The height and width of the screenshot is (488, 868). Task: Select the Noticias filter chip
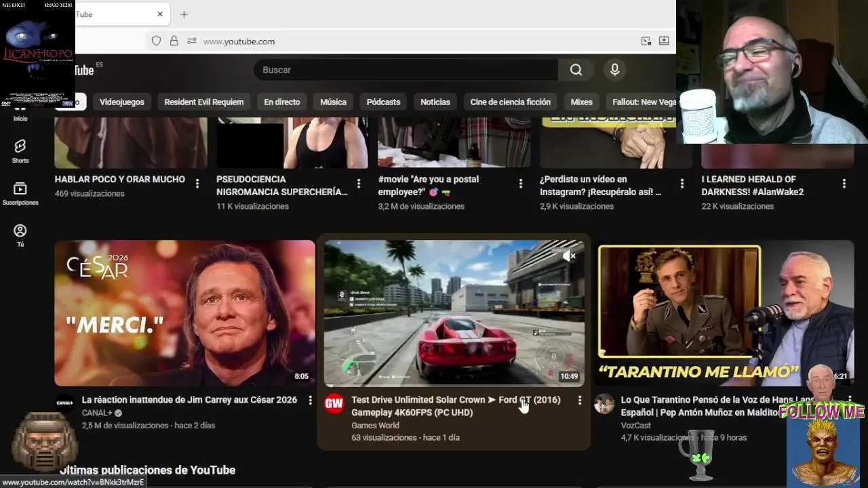pyautogui.click(x=435, y=102)
